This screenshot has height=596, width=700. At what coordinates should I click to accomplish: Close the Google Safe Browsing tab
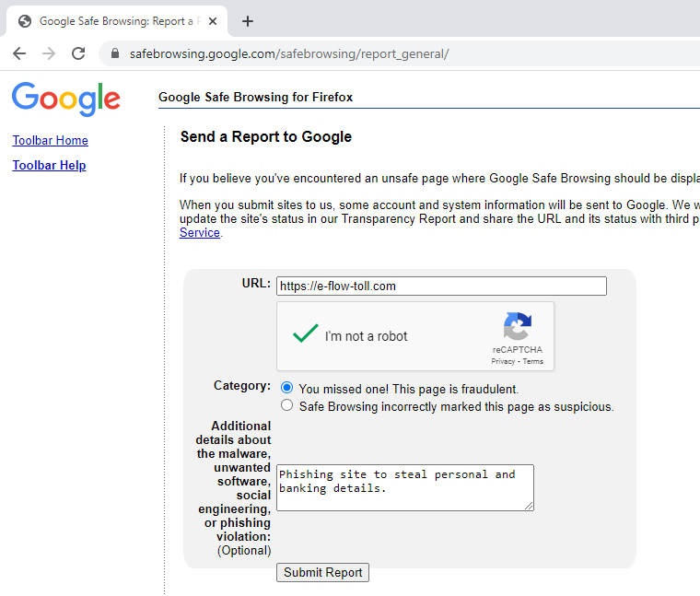pos(213,21)
